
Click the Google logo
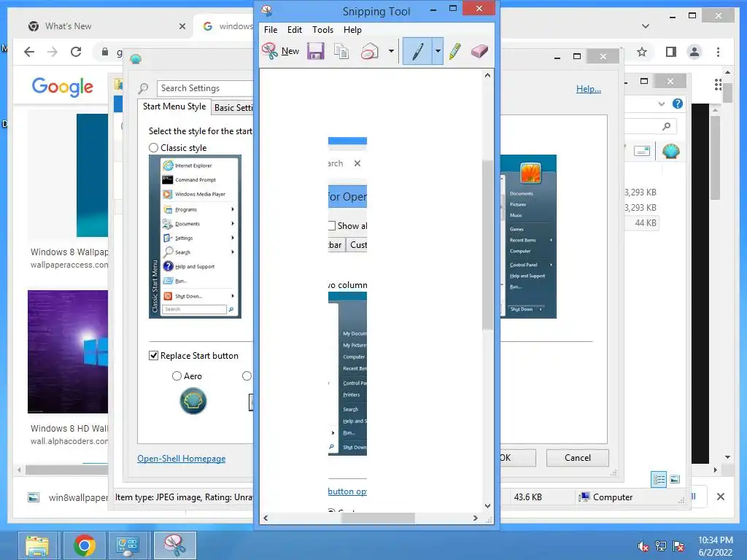pyautogui.click(x=63, y=87)
